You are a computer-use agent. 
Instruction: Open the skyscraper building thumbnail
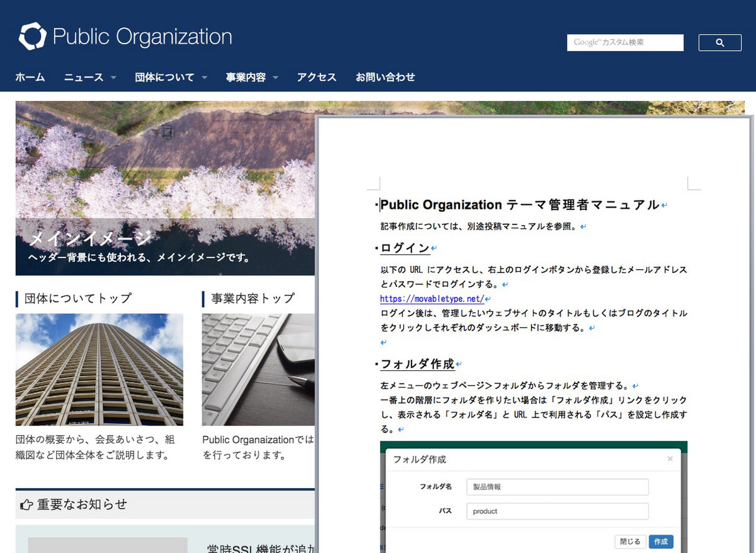100,370
